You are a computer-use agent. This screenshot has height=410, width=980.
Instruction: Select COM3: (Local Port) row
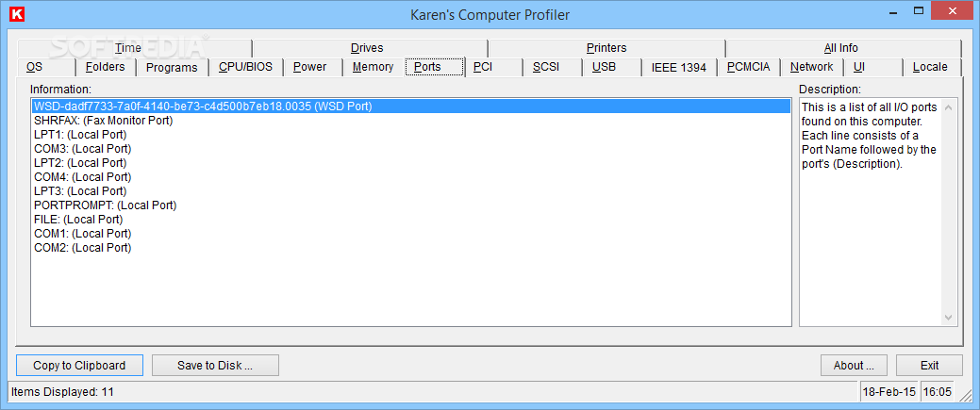(410, 149)
